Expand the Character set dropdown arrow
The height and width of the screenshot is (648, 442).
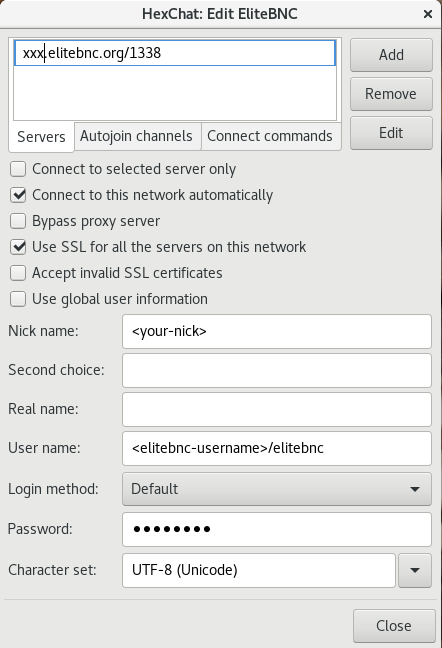pos(415,570)
